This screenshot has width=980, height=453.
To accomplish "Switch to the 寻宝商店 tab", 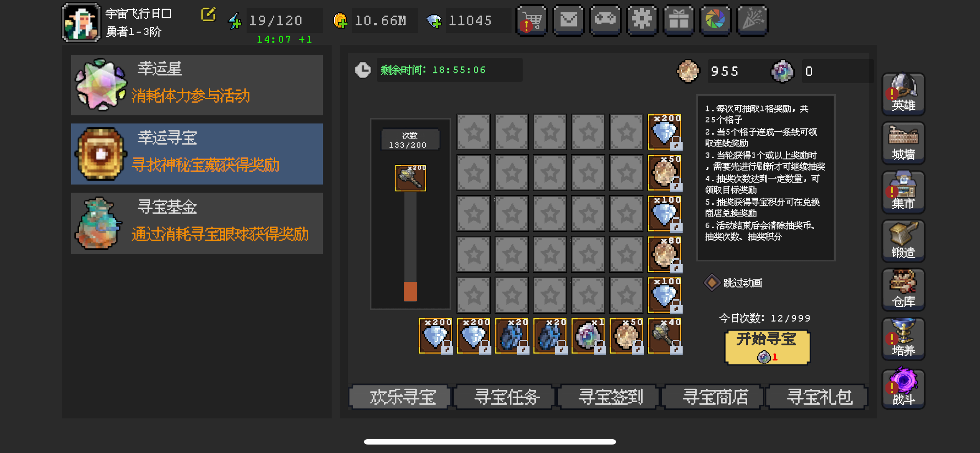I will point(715,397).
